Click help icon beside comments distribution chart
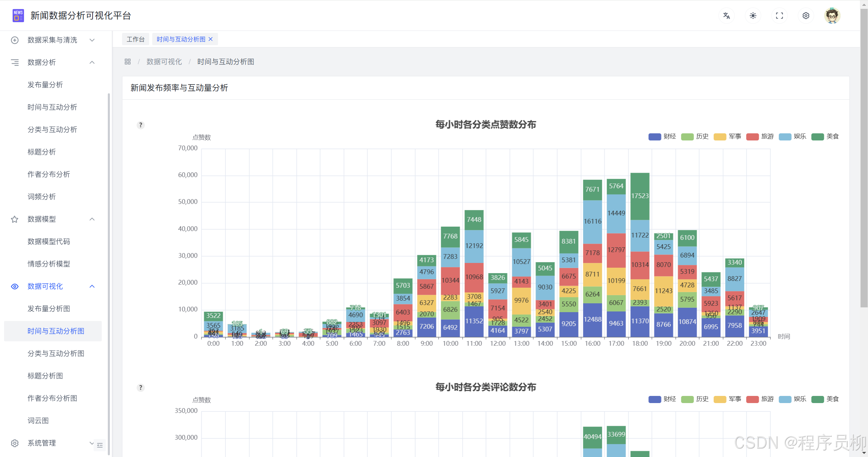868x457 pixels. tap(141, 387)
